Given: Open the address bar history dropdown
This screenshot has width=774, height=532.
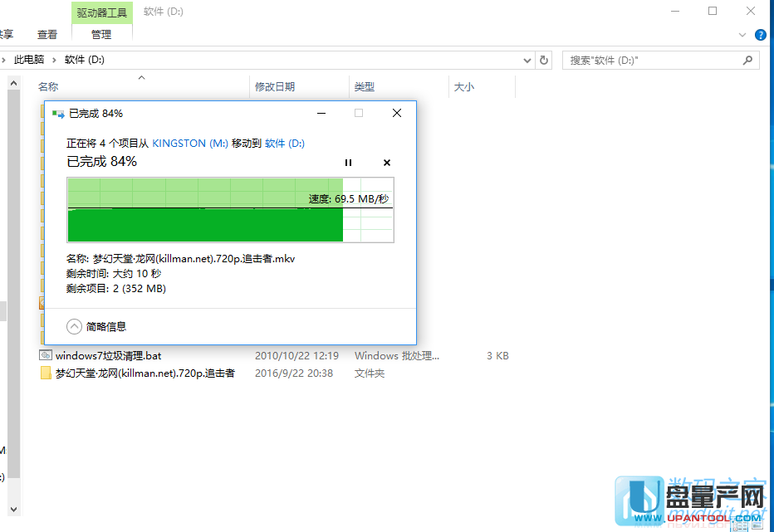Looking at the screenshot, I should [527, 60].
